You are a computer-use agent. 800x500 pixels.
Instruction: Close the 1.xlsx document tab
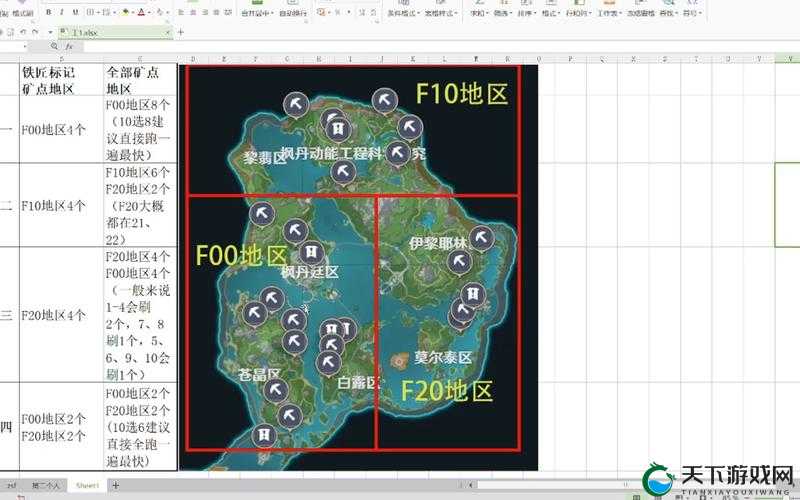pos(167,32)
